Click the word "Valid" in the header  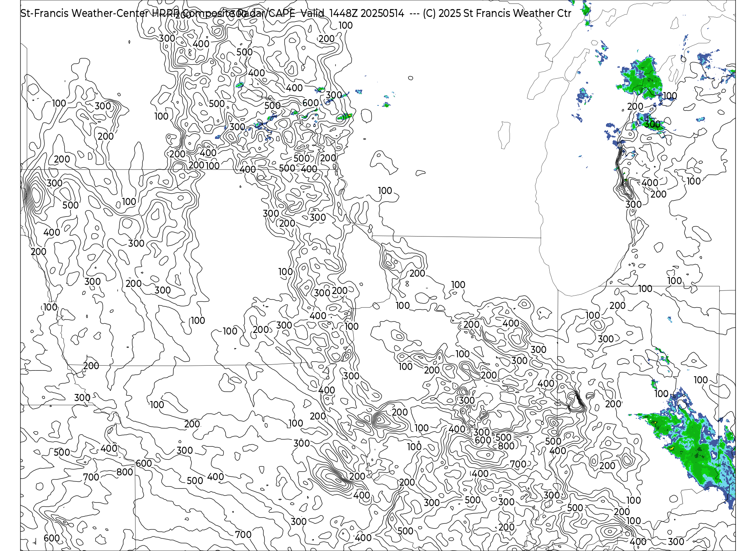(x=312, y=13)
